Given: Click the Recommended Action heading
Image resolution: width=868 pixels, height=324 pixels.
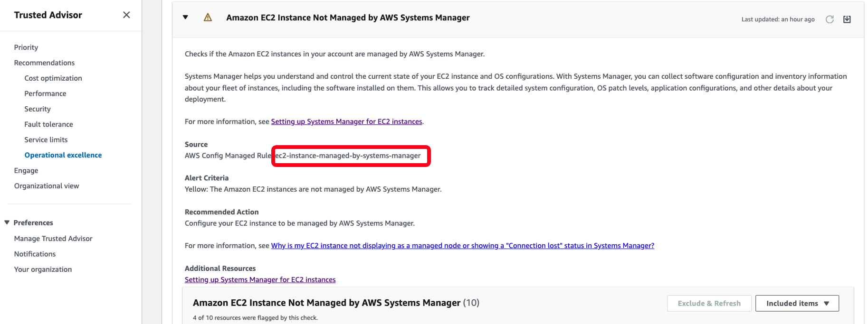Looking at the screenshot, I should (221, 212).
